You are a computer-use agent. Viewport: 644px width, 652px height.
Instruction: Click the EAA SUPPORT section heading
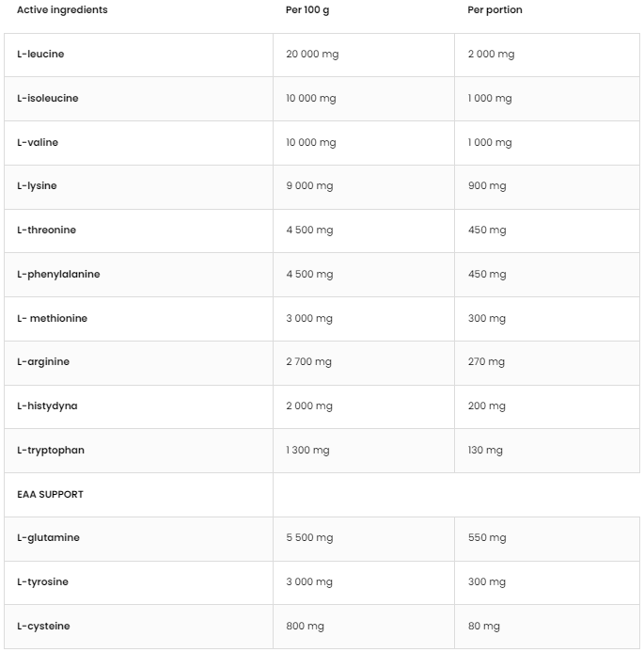[50, 495]
